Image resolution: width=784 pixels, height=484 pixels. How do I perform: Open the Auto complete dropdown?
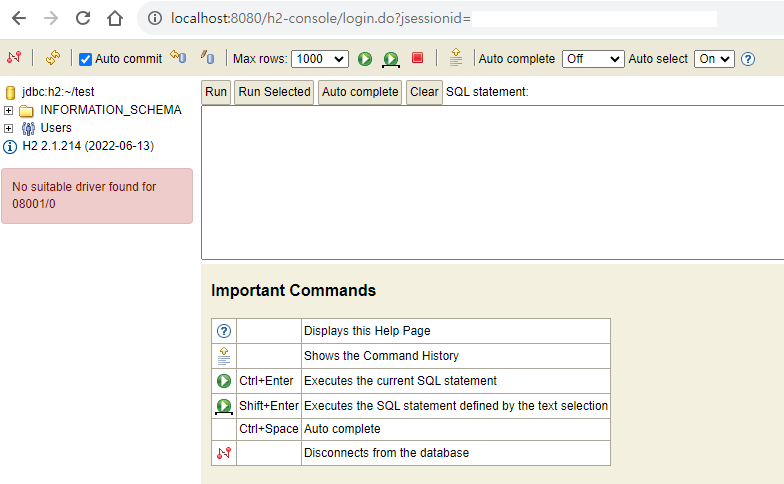point(593,59)
